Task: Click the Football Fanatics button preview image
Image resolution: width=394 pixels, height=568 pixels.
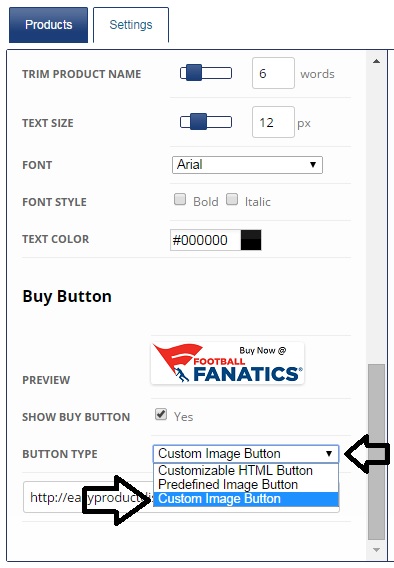Action: [x=227, y=363]
